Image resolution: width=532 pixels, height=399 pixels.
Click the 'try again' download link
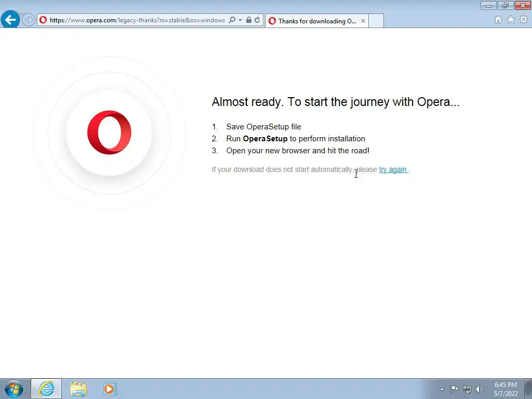pyautogui.click(x=393, y=170)
